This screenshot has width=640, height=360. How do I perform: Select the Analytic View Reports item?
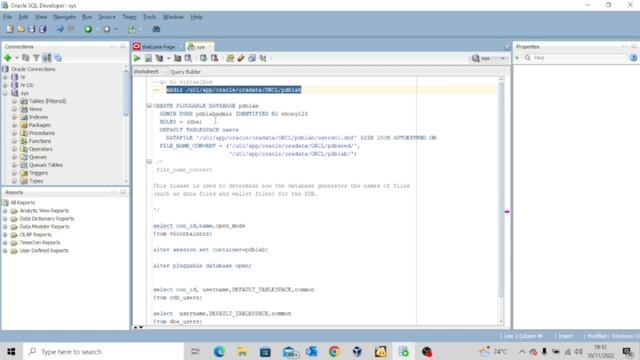tap(44, 211)
